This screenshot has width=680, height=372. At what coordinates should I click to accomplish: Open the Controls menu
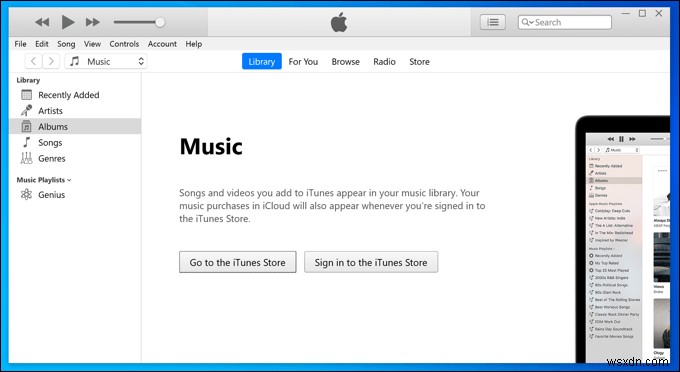(x=124, y=44)
